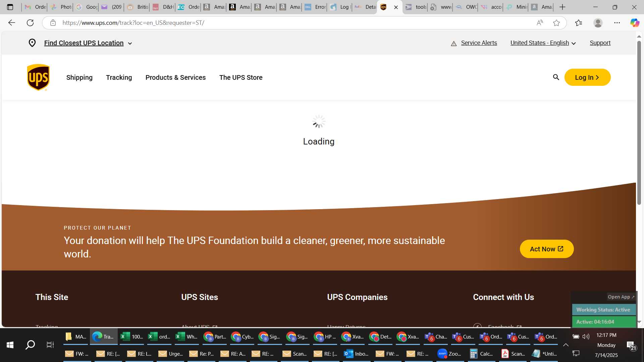Add page to favorites star icon
This screenshot has height=362, width=644.
[x=556, y=23]
